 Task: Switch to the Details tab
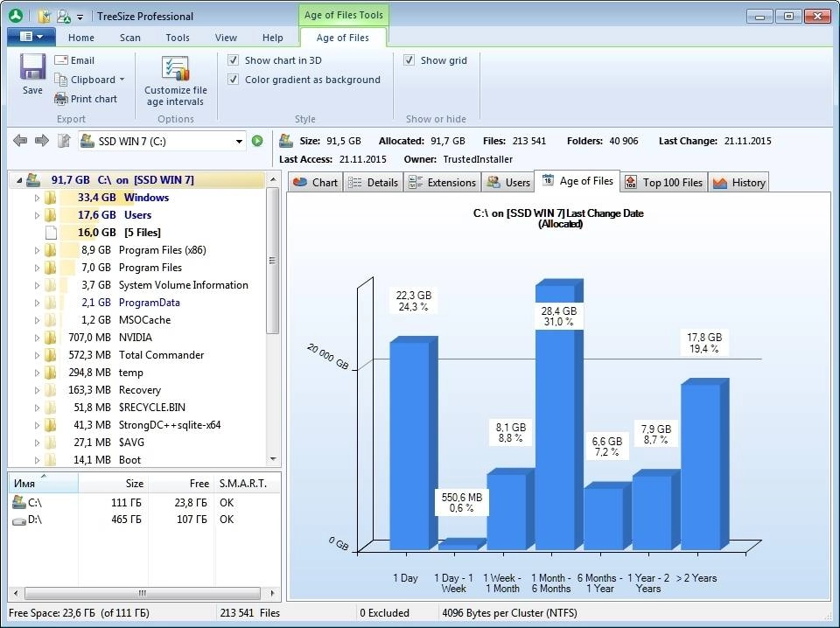(373, 183)
